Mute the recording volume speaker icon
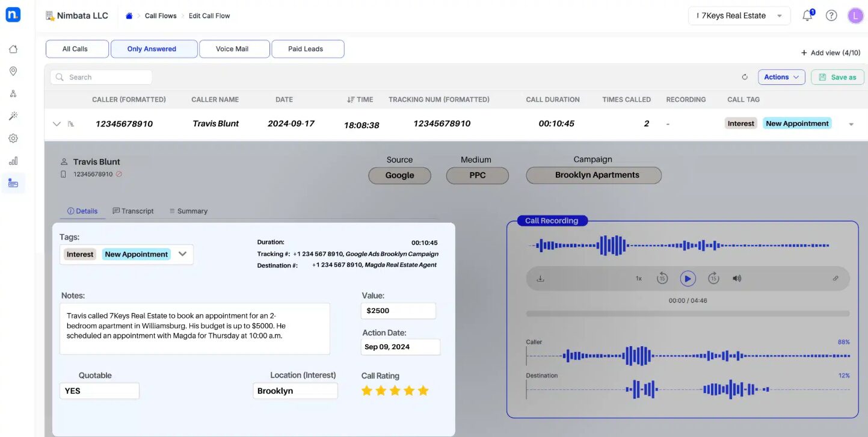Viewport: 868px width, 437px height. click(x=737, y=279)
